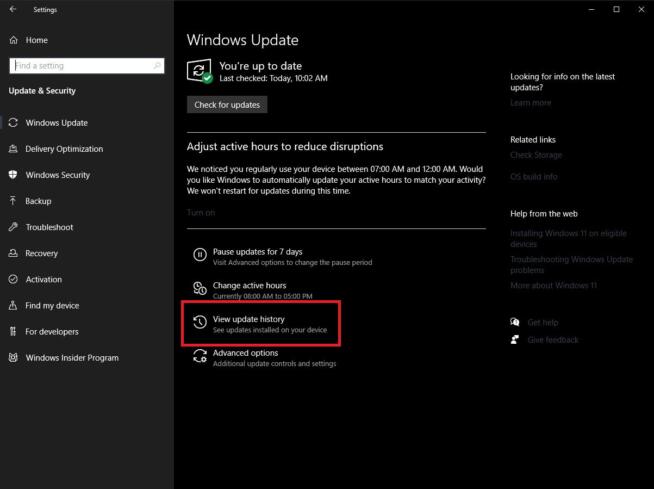This screenshot has height=489, width=654.
Task: Open Troubleshooting Windows Update problems link
Action: click(571, 265)
